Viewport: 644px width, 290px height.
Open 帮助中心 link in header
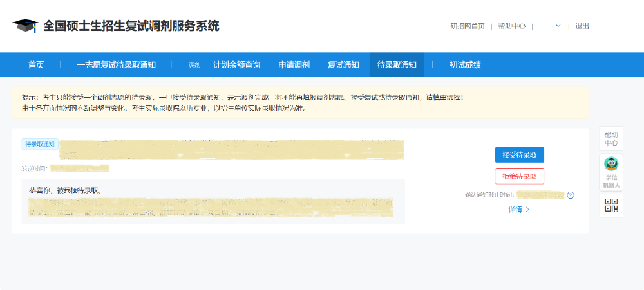512,26
